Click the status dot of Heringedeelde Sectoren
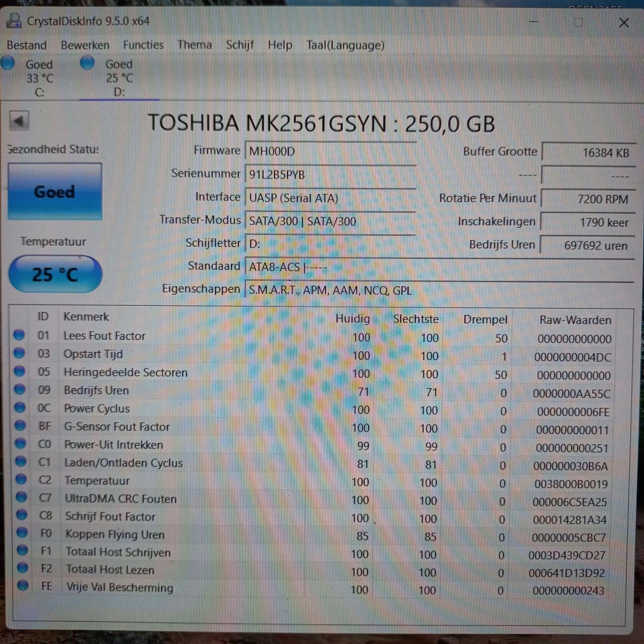 point(20,371)
